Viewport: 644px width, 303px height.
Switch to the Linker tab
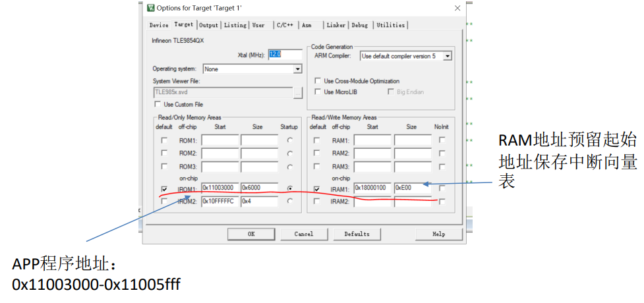(336, 25)
